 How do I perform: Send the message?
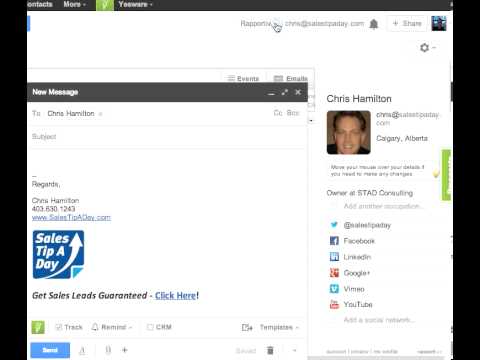point(50,350)
